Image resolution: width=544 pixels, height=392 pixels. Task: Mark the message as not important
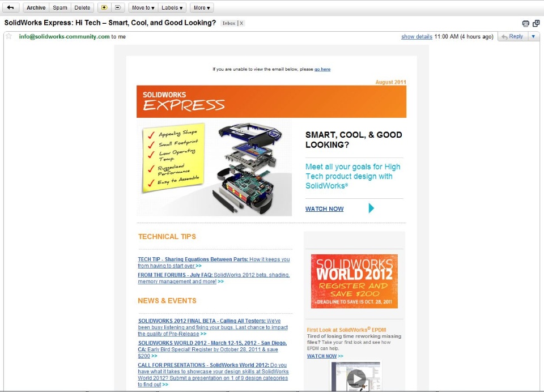[x=118, y=7]
